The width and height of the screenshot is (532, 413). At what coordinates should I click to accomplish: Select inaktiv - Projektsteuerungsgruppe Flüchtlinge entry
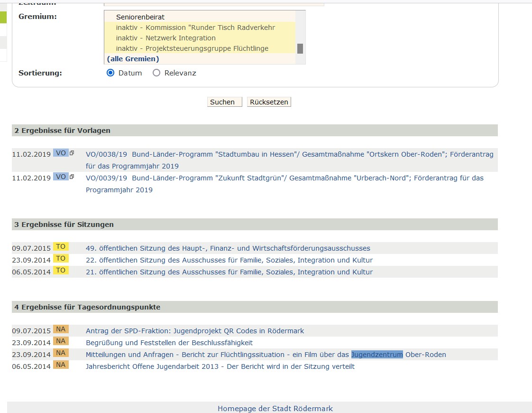[192, 48]
